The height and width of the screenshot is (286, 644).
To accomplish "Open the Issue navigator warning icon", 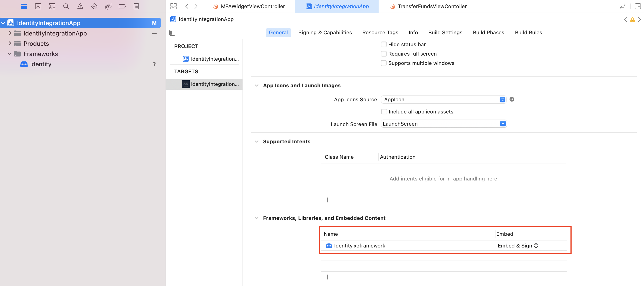I will click(x=80, y=6).
